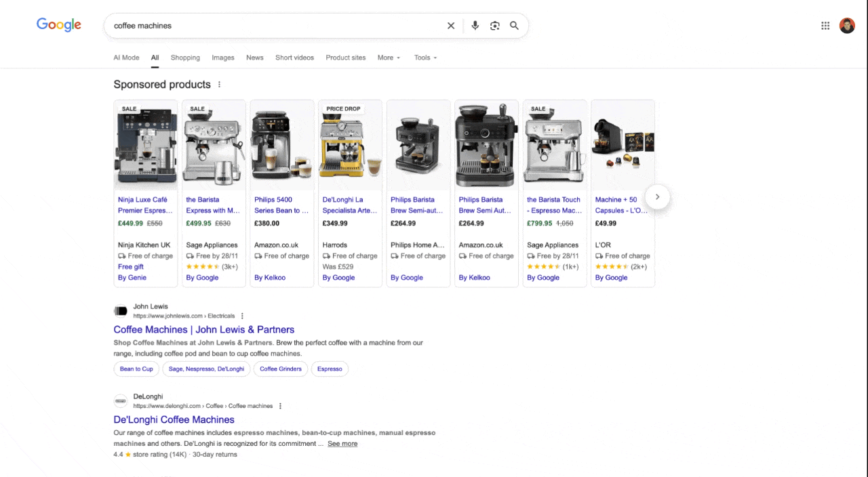
Task: Switch to the Images tab
Action: 222,58
